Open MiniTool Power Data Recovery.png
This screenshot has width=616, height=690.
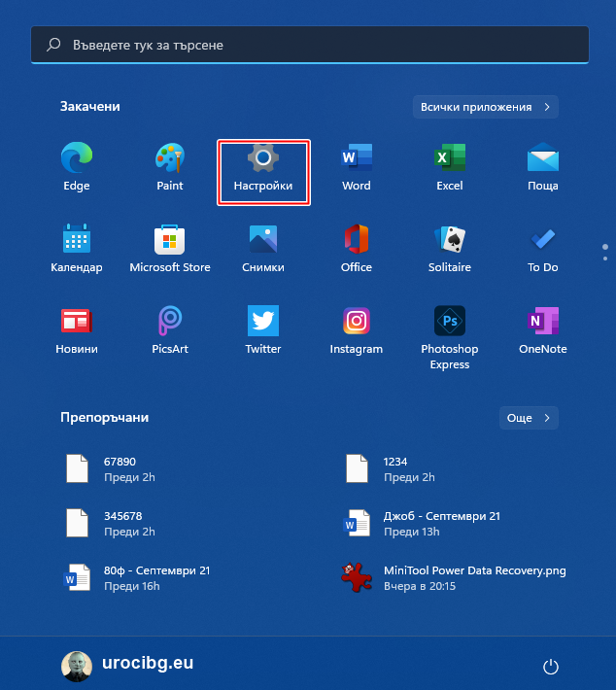pos(456,578)
